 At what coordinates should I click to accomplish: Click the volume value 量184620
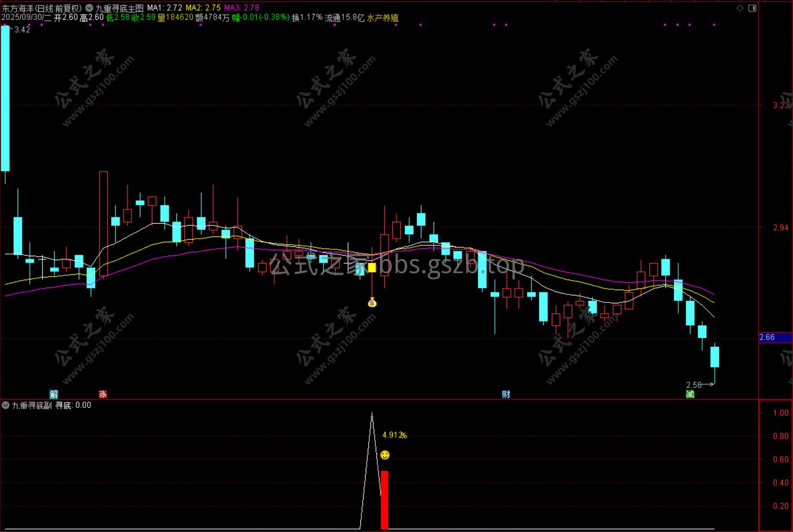click(175, 18)
